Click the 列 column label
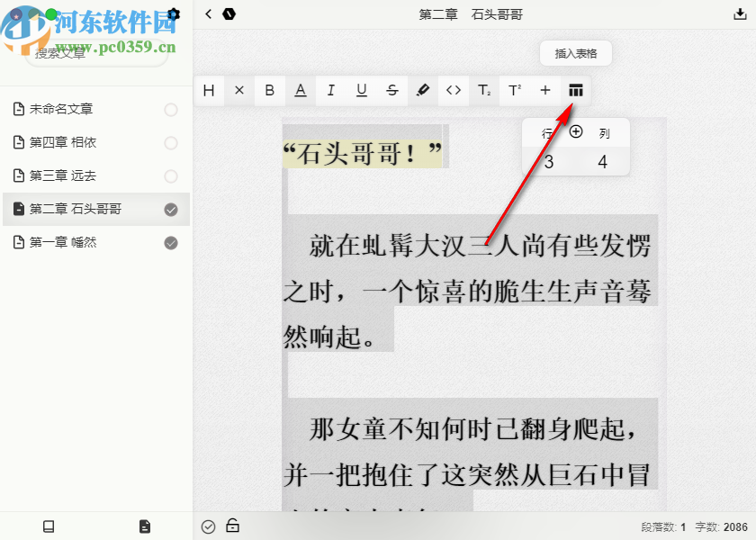The height and width of the screenshot is (540, 756). [605, 133]
